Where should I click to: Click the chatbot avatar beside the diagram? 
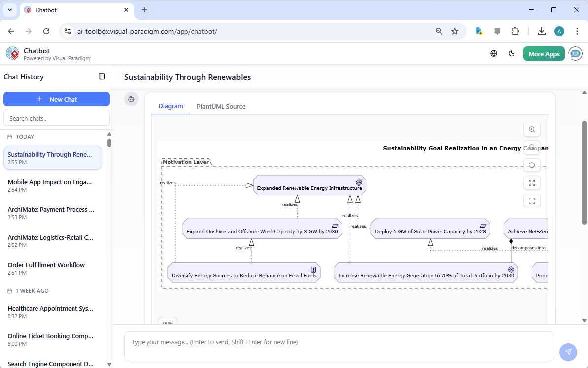(131, 99)
